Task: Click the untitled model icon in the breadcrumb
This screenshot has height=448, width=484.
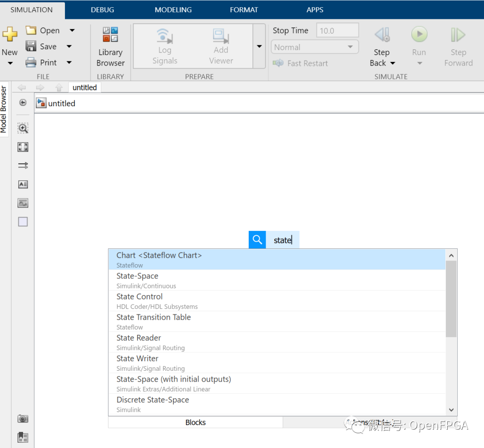Action: 41,103
